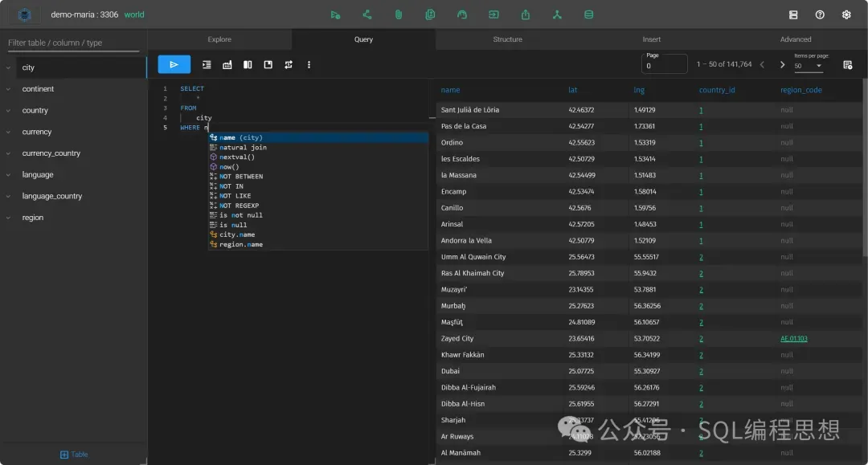Expand the region table chevron
Screen dimensions: 868x465
point(8,218)
